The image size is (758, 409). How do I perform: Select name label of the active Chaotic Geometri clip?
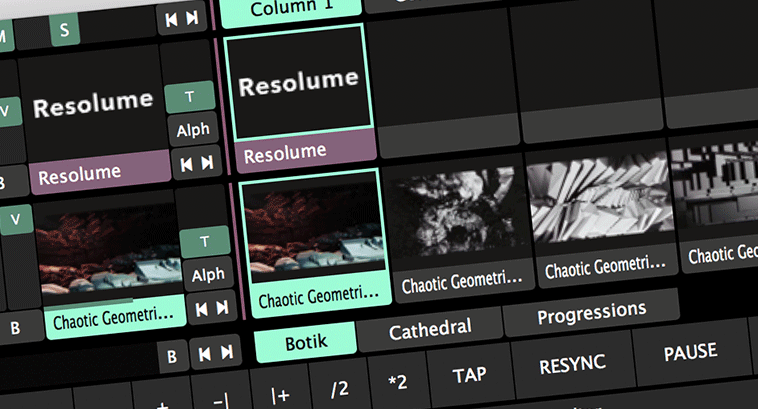(321, 295)
